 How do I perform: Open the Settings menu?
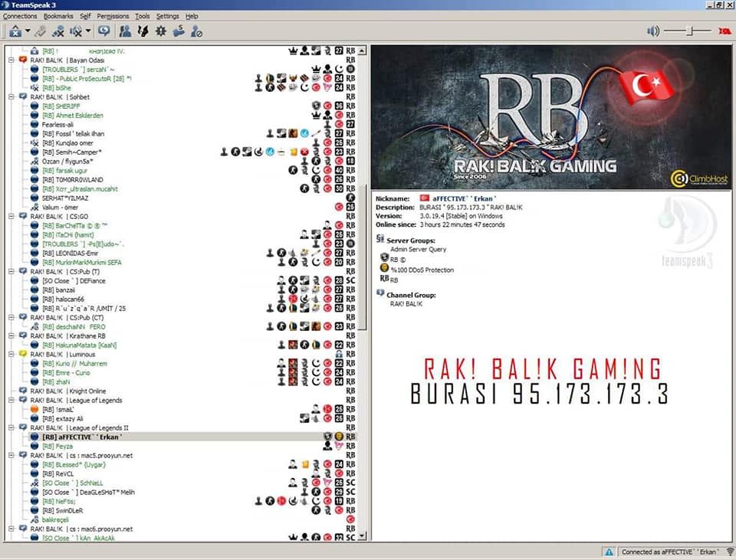point(168,16)
